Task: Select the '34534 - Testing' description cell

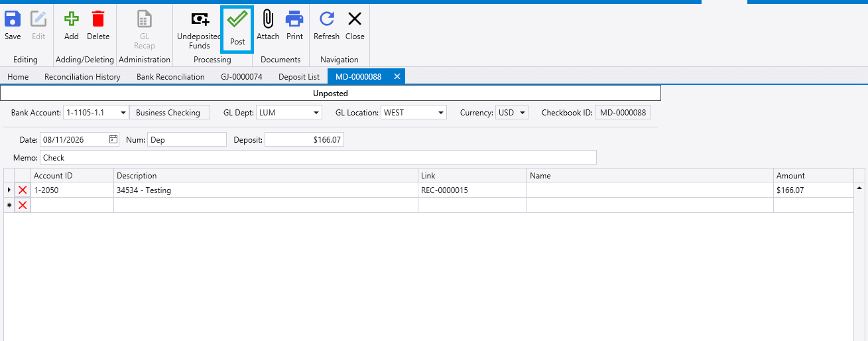Action: [266, 190]
